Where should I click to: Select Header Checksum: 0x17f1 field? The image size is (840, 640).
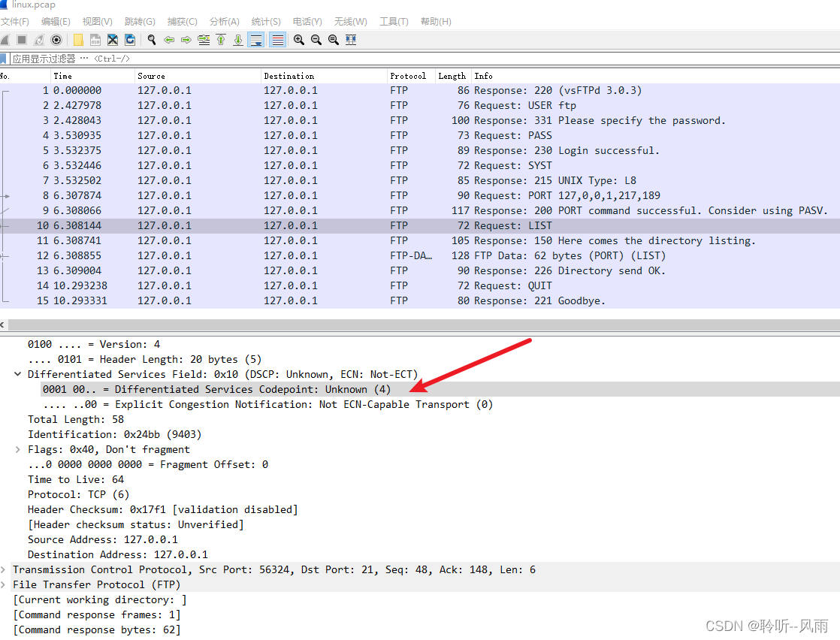(163, 509)
